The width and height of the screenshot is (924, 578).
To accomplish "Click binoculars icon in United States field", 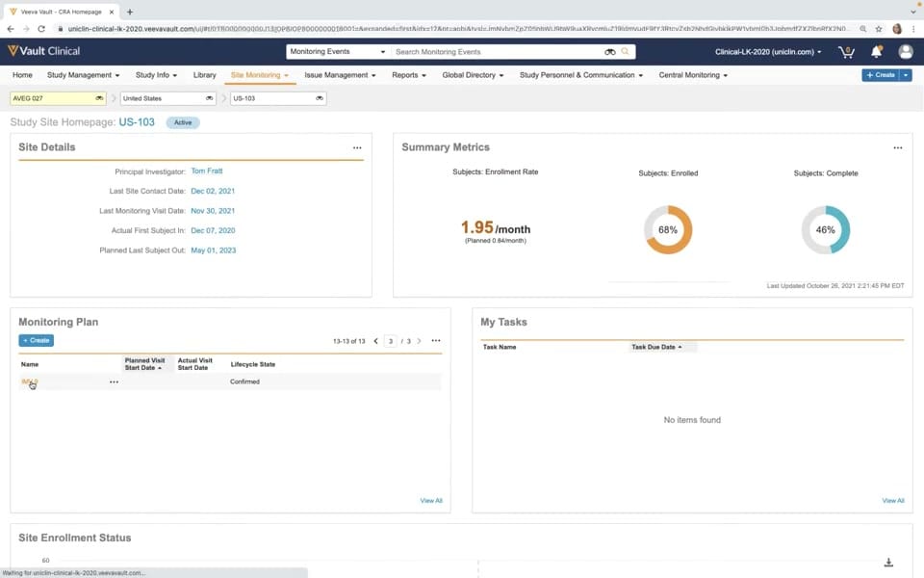I will 209,98.
